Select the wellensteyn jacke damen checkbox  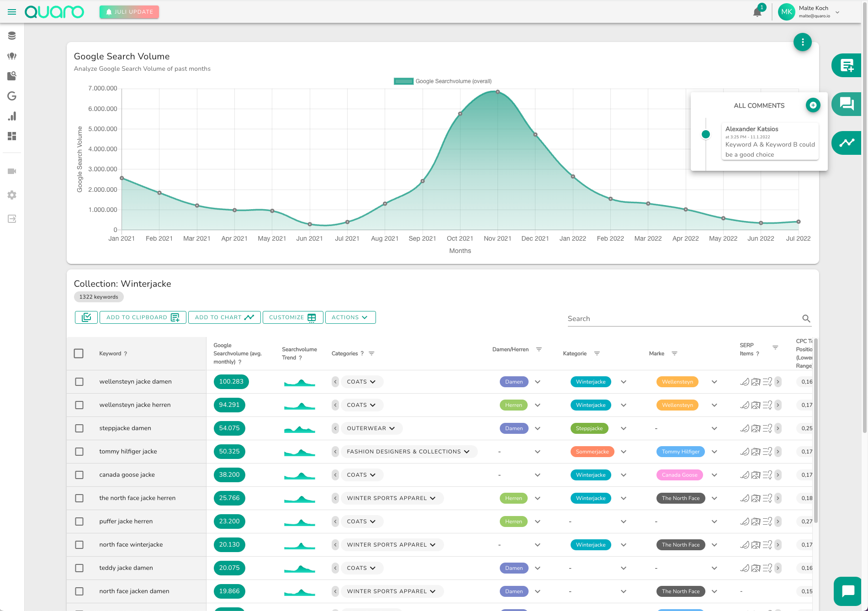79,382
